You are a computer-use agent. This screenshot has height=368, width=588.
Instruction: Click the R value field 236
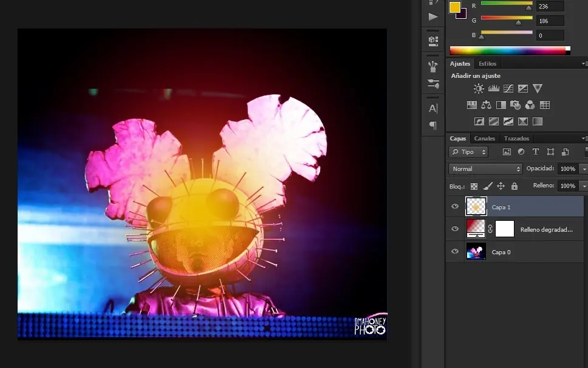pyautogui.click(x=550, y=6)
